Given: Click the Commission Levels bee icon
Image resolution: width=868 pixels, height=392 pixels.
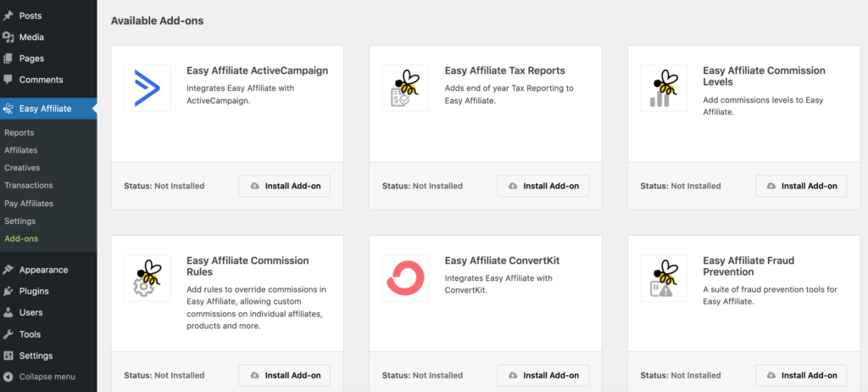Looking at the screenshot, I should pos(664,88).
